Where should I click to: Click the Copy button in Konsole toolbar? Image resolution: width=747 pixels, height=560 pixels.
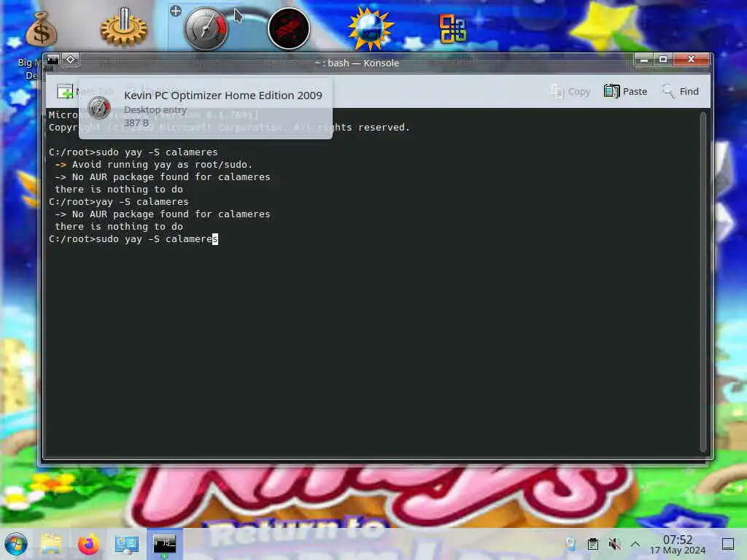click(570, 91)
